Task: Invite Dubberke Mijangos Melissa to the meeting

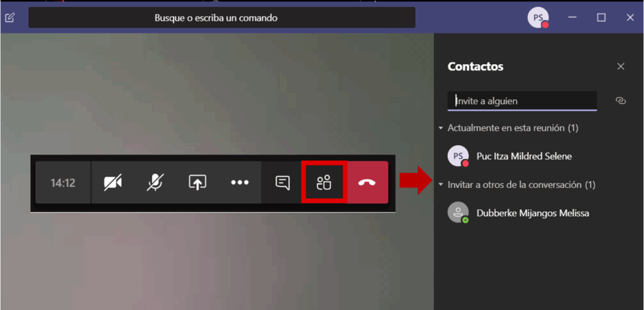Action: click(x=533, y=213)
